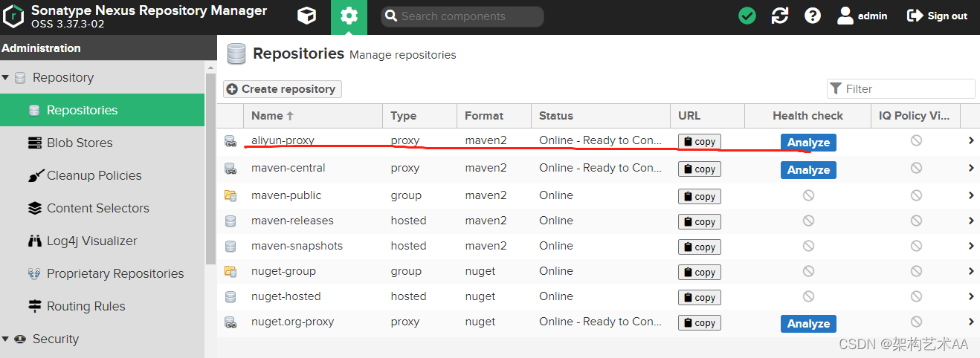The width and height of the screenshot is (980, 358).
Task: Sort repositories by Name column header
Action: point(267,116)
